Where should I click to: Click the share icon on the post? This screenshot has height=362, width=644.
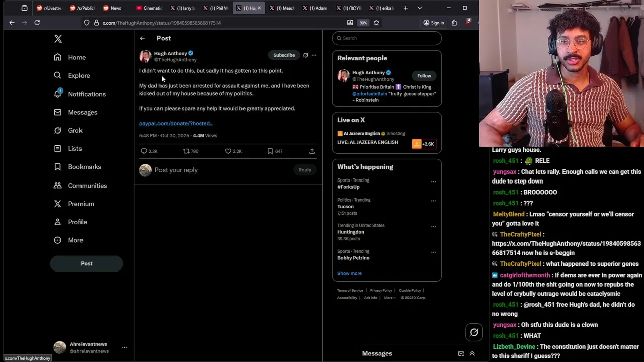click(x=312, y=151)
